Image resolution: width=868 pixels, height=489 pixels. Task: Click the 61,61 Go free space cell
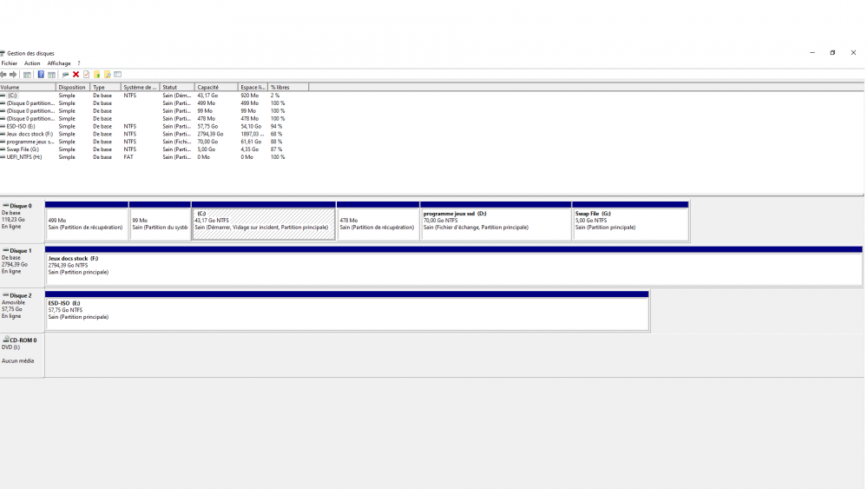(251, 142)
